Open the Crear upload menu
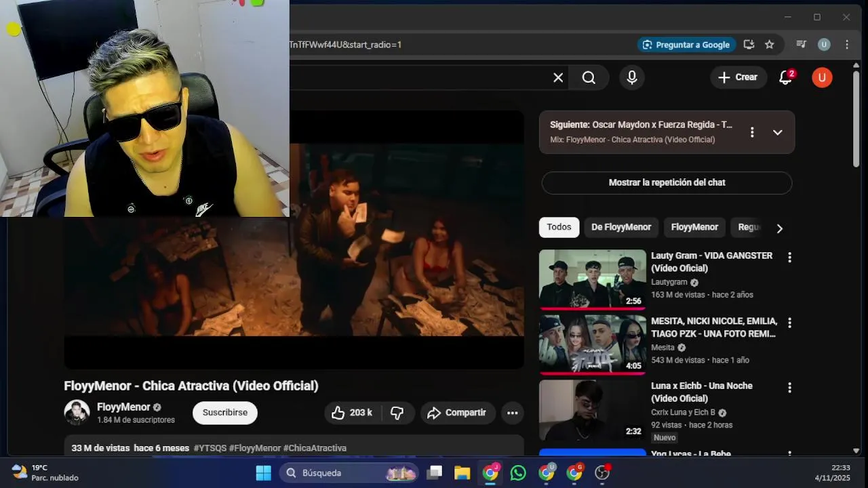 (x=738, y=77)
